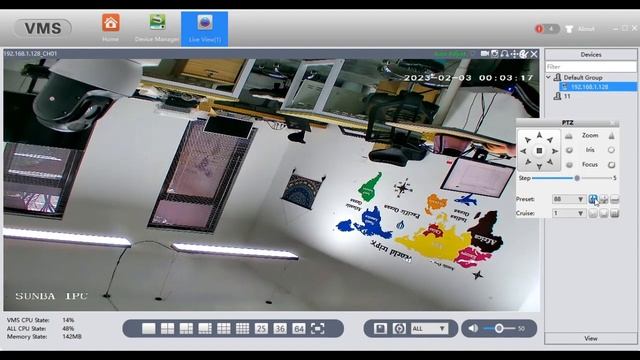Adjust the volume slider handle

point(499,328)
